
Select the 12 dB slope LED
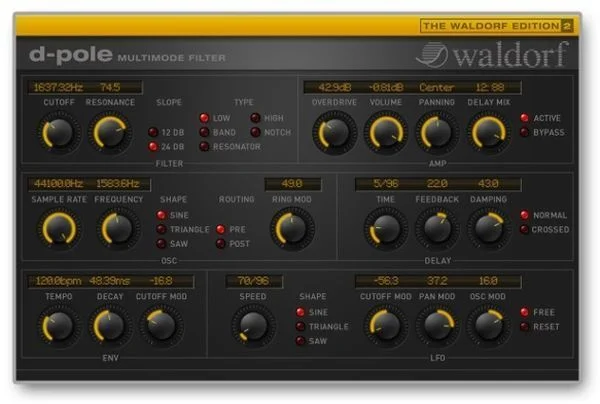[x=153, y=132]
